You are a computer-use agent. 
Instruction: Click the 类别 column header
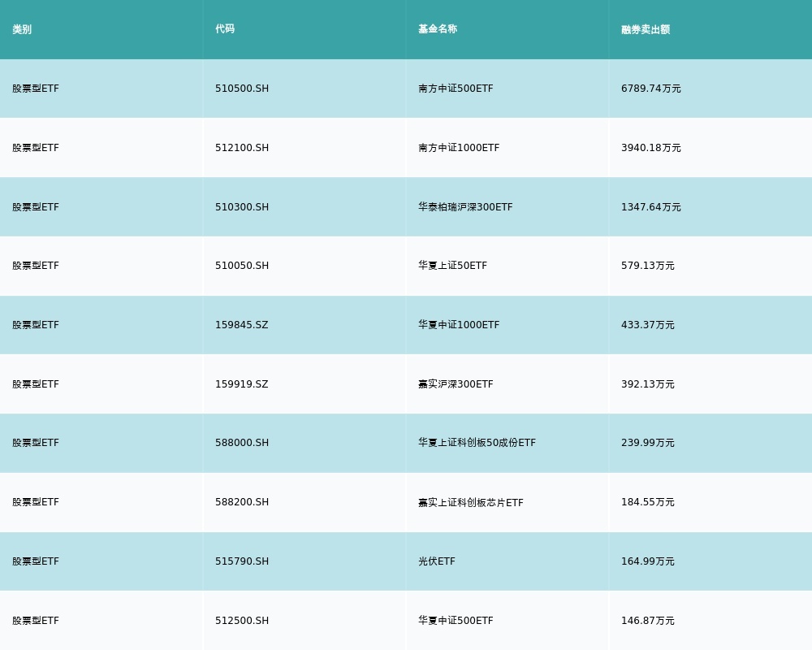22,29
